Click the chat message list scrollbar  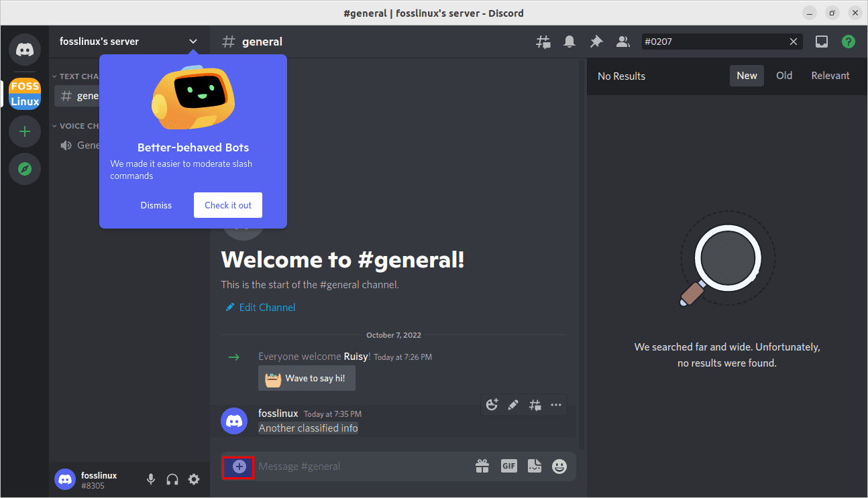point(581,255)
